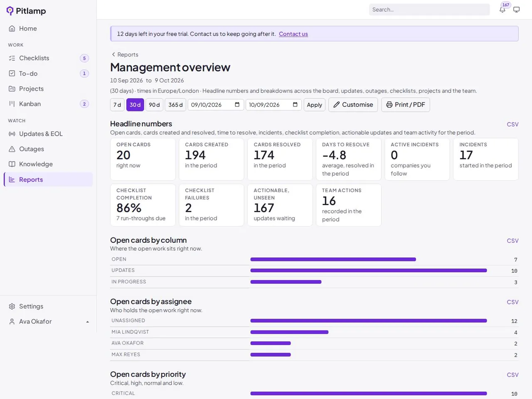Focus the Search field
This screenshot has height=399, width=532.
click(x=429, y=10)
